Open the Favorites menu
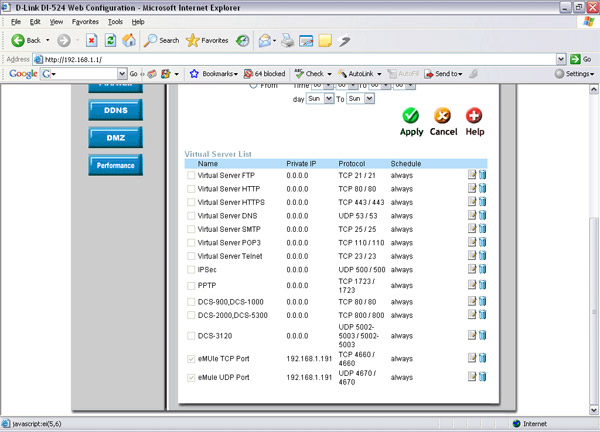The width and height of the screenshot is (600, 432). (x=85, y=21)
